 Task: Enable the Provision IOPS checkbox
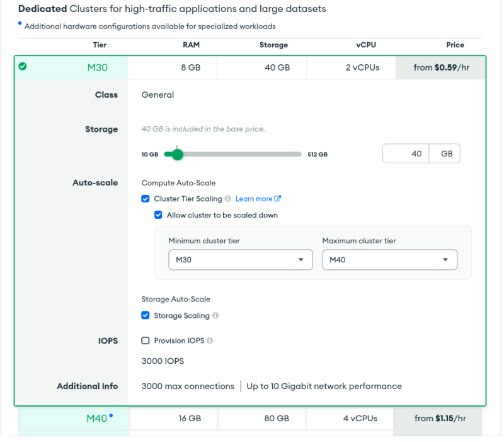[146, 341]
